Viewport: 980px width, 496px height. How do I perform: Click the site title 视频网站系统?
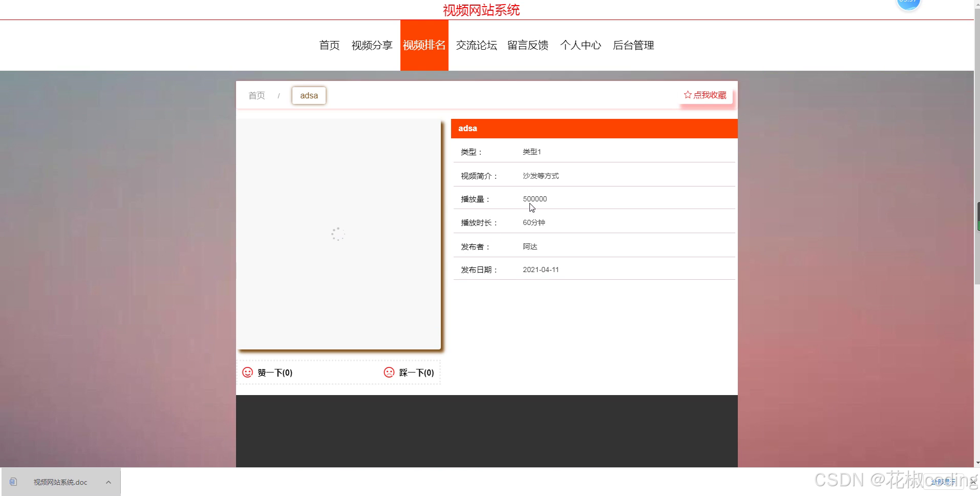point(481,10)
